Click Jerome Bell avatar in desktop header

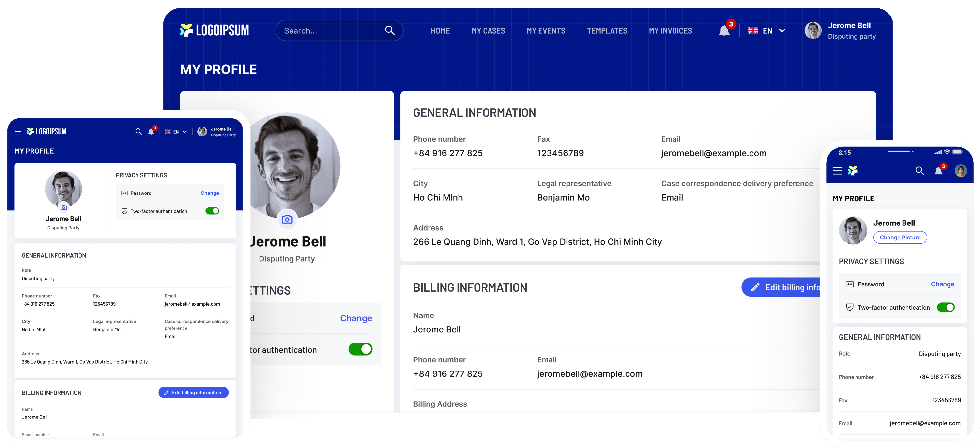tap(813, 30)
